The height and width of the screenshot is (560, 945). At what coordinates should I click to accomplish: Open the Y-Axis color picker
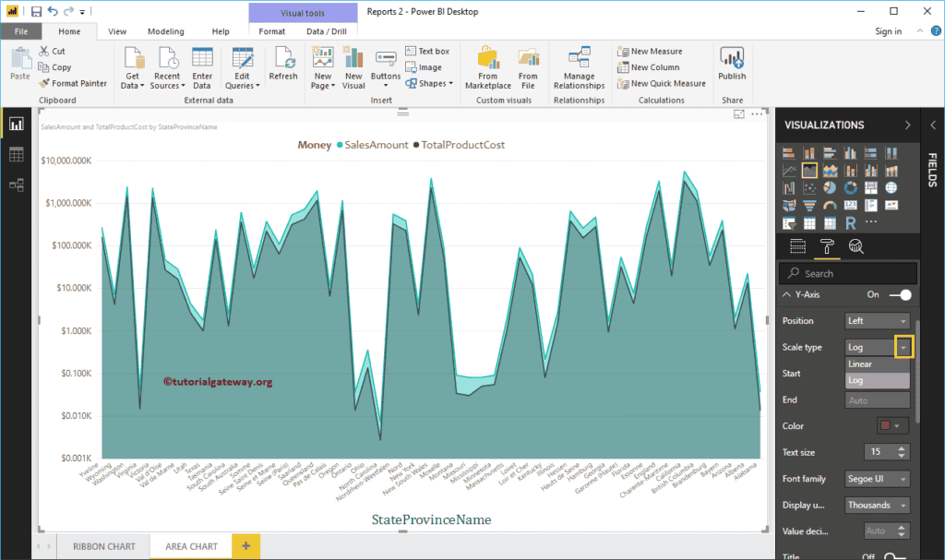pos(887,425)
